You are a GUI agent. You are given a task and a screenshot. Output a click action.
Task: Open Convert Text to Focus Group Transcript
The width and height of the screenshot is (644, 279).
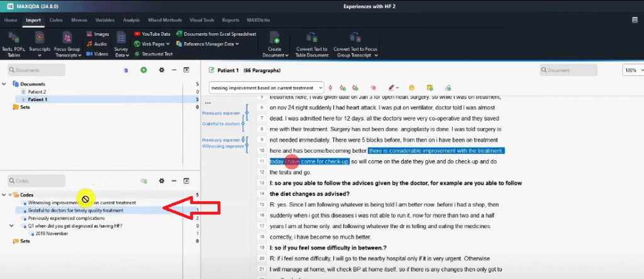pyautogui.click(x=355, y=44)
